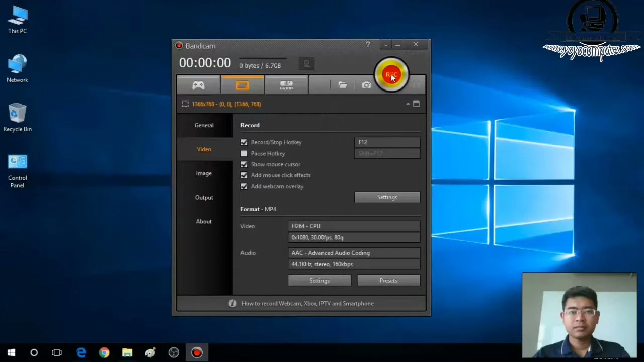The width and height of the screenshot is (644, 362).
Task: Open OBS Studio from taskbar
Action: (x=174, y=352)
